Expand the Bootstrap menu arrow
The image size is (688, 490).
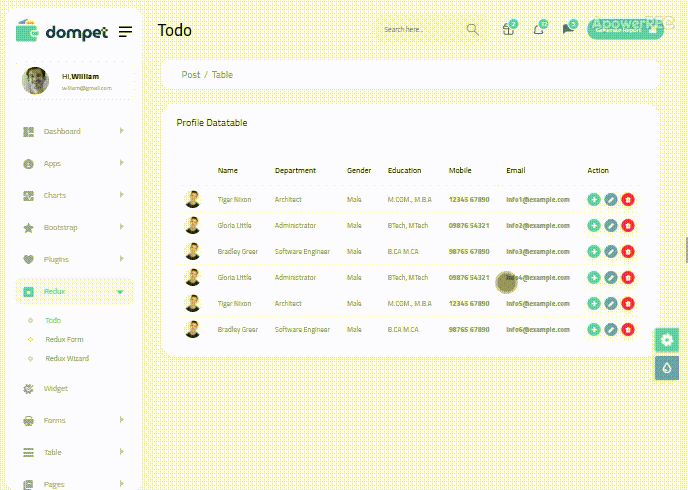[x=122, y=227]
